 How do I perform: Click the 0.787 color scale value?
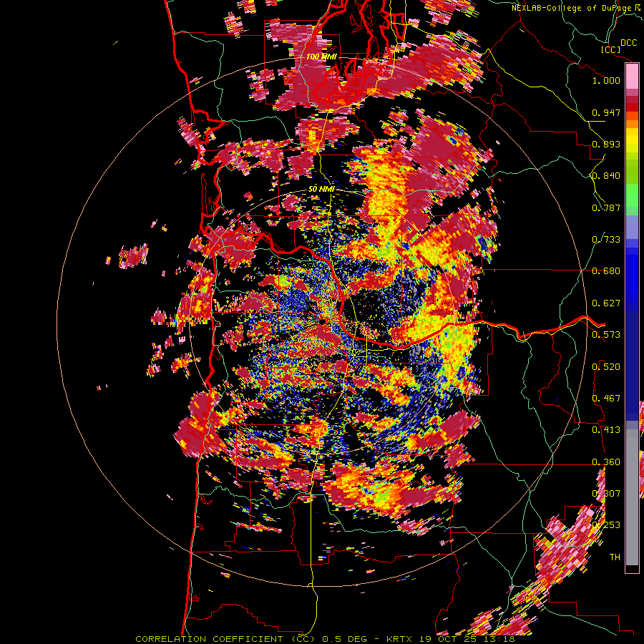[606, 208]
